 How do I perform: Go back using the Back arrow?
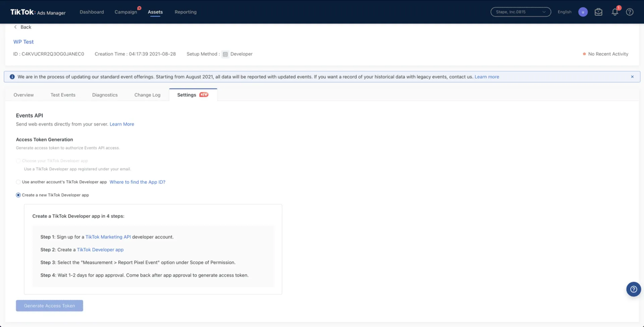coord(22,27)
